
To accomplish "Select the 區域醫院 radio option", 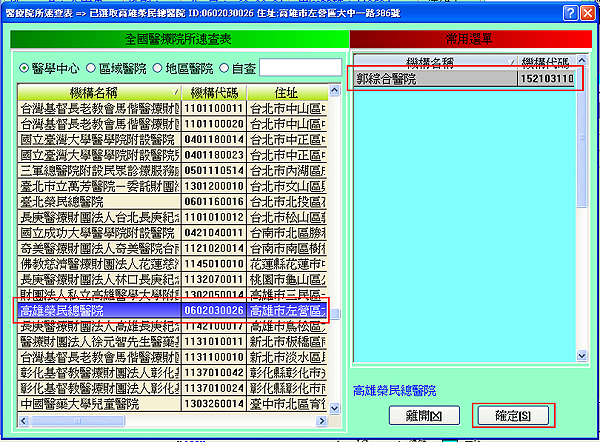I will (x=91, y=68).
